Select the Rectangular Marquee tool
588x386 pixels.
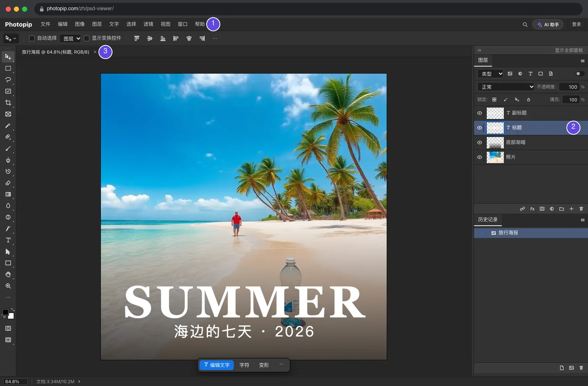[x=8, y=68]
